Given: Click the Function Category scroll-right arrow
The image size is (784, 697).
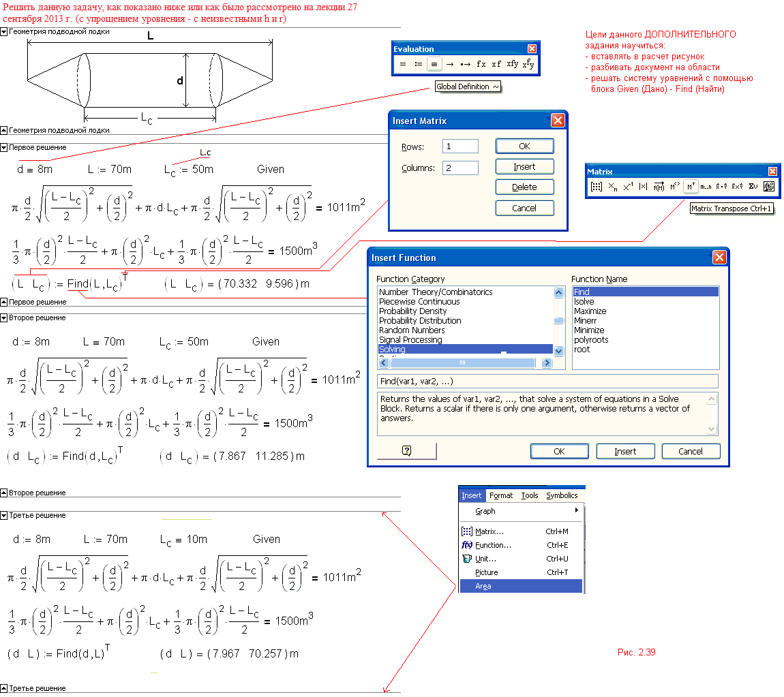Looking at the screenshot, I should point(547,362).
